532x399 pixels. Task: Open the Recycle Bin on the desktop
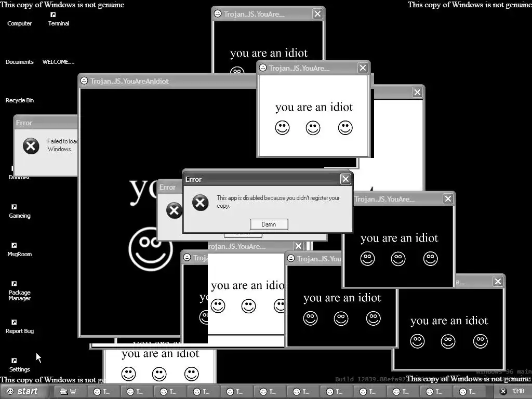coord(19,100)
